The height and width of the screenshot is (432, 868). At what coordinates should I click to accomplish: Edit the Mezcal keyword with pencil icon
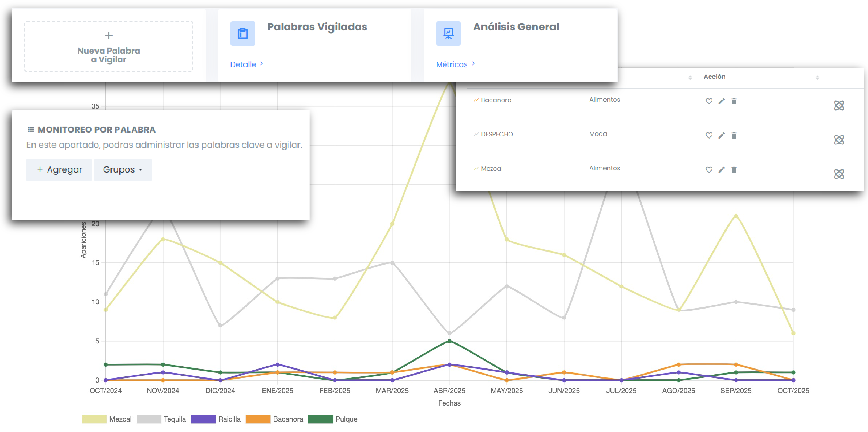(x=721, y=170)
